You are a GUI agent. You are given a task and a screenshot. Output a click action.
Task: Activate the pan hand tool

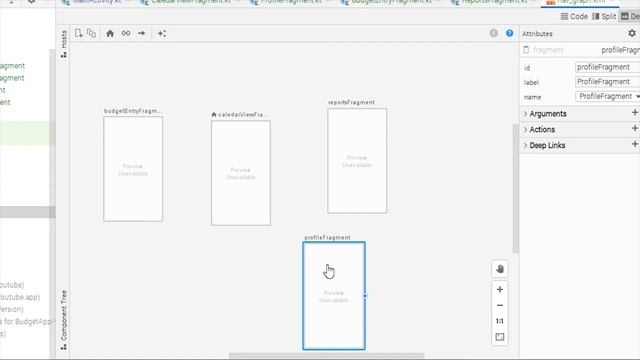click(x=500, y=269)
